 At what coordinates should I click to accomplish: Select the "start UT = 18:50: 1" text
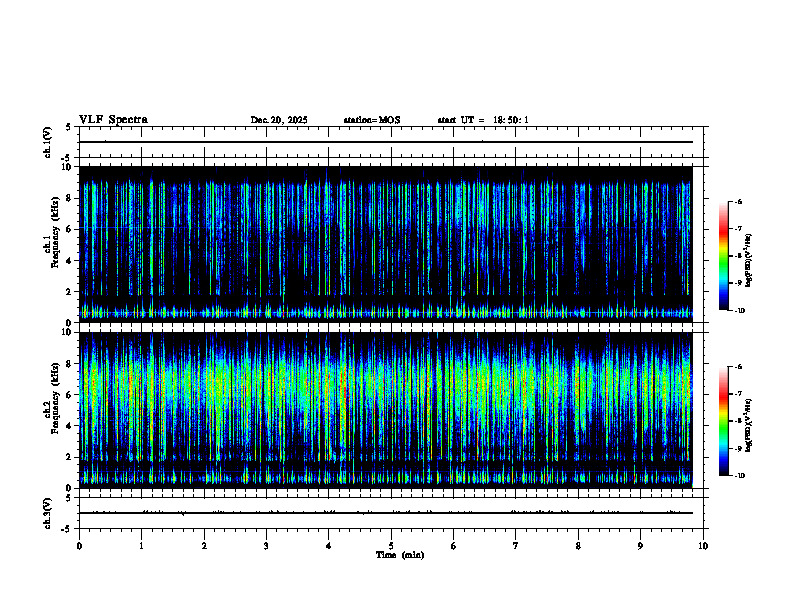coord(483,120)
